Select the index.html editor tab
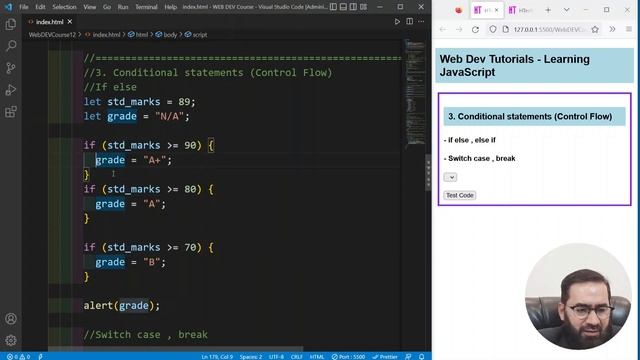Screen dimensions: 640x360 coord(49,22)
